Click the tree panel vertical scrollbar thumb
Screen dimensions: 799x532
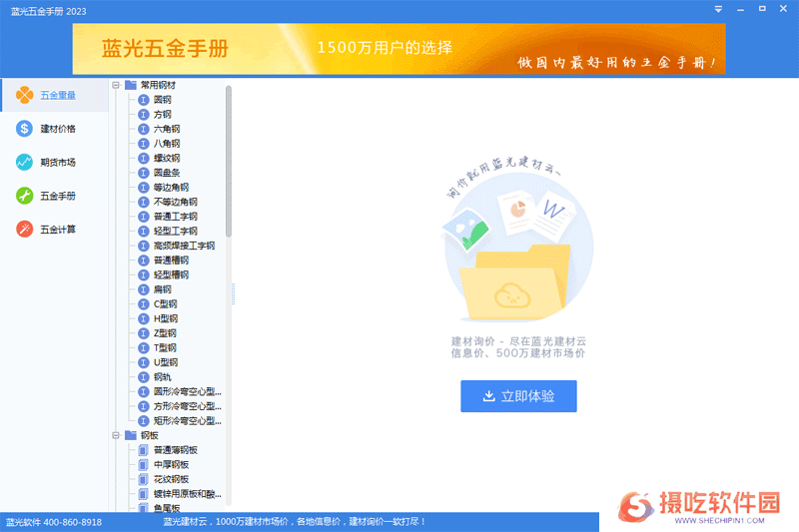point(229,161)
